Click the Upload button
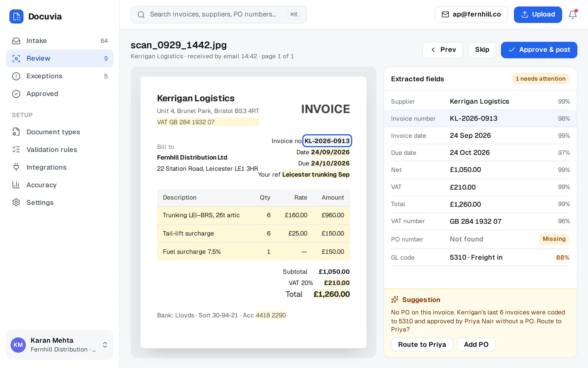588x368 pixels. (x=538, y=14)
